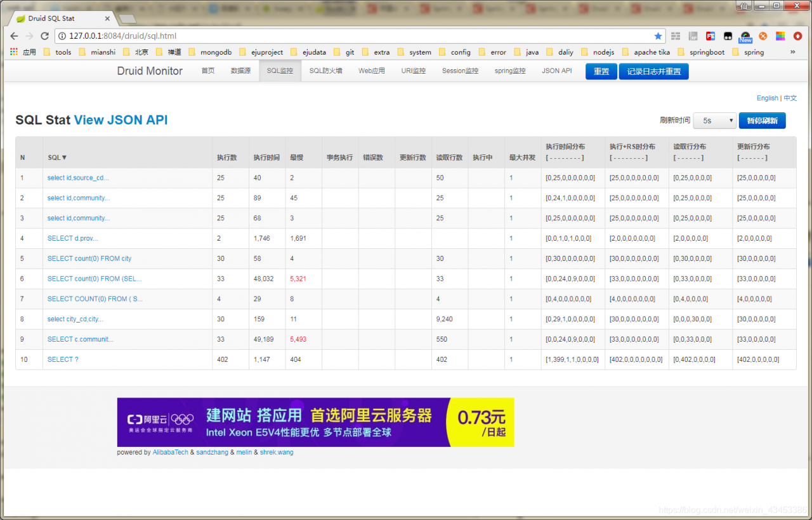Click the red FE extension icon
812x520 pixels.
(710, 36)
